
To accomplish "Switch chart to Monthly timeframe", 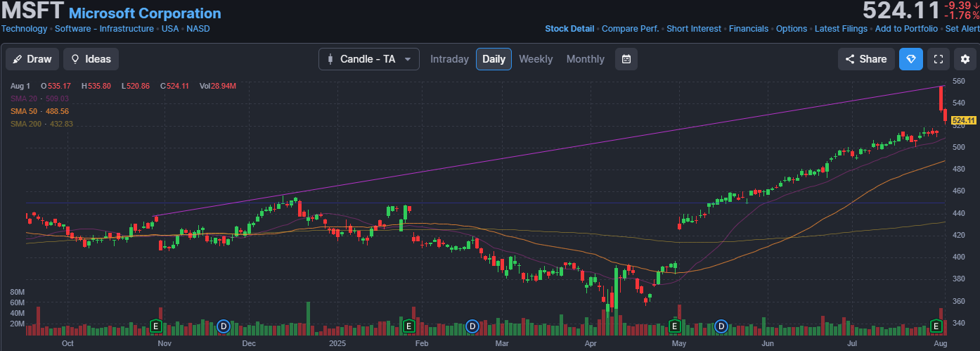I will point(585,59).
